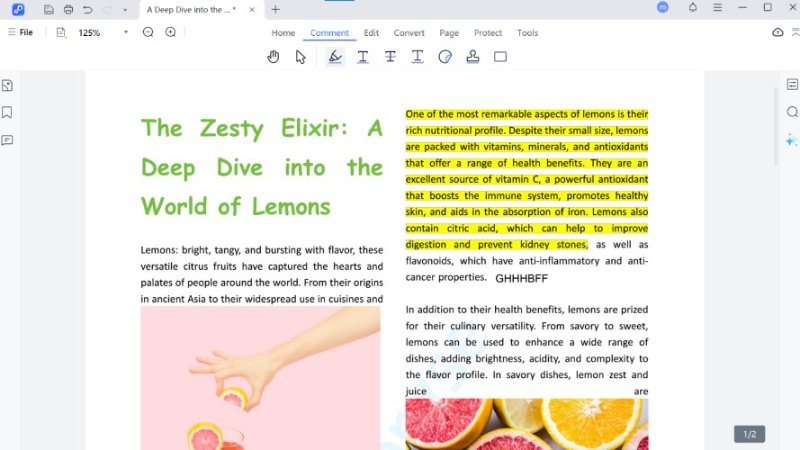Screen dimensions: 800x450
Task: Open the Convert tab
Action: coord(409,33)
